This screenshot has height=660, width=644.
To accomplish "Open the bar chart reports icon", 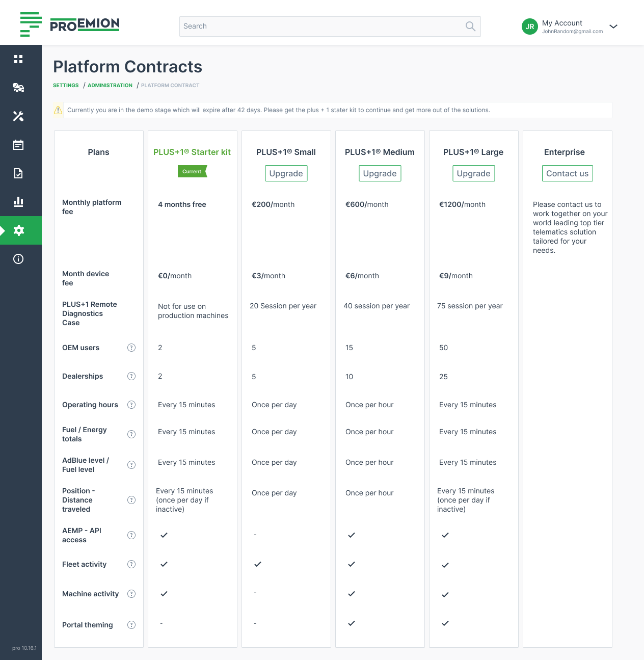I will pyautogui.click(x=18, y=202).
